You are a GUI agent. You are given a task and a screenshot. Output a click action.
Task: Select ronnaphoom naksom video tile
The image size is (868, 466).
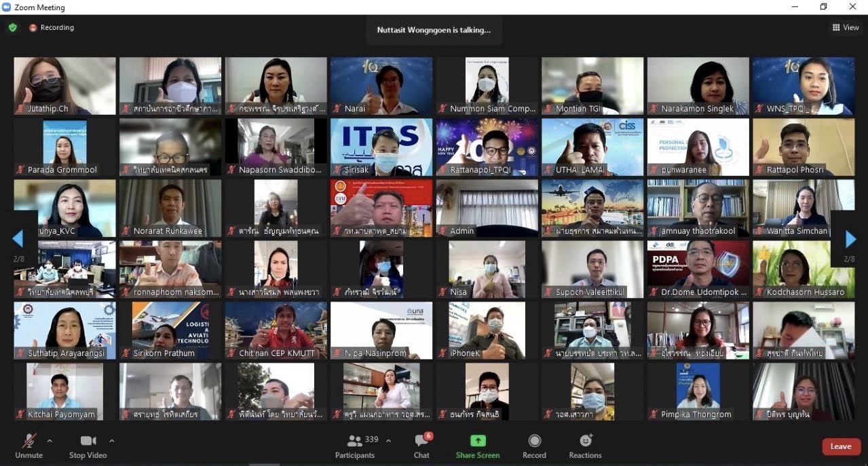(170, 269)
